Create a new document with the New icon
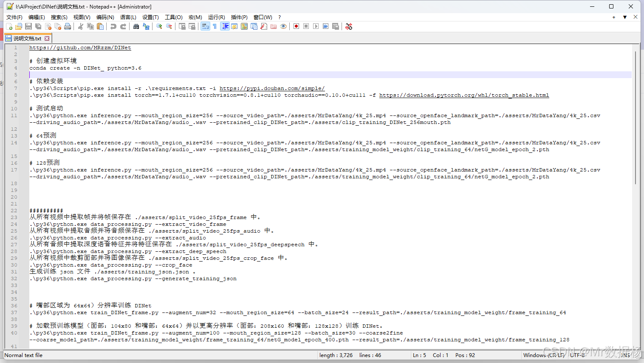 (9, 26)
